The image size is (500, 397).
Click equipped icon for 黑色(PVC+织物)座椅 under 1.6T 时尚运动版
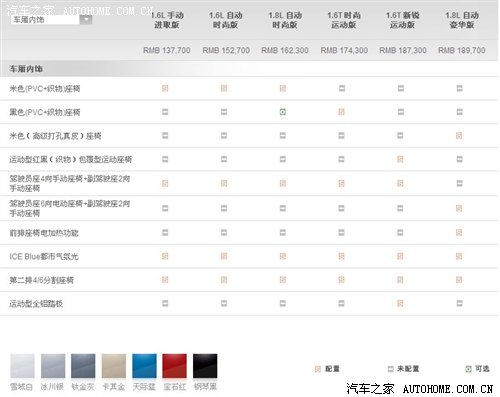pyautogui.click(x=341, y=112)
